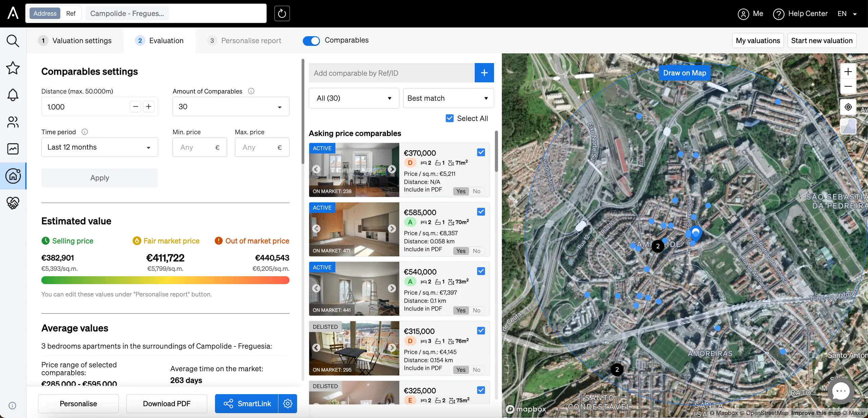Open the All (30) filter dropdown

[x=354, y=98]
